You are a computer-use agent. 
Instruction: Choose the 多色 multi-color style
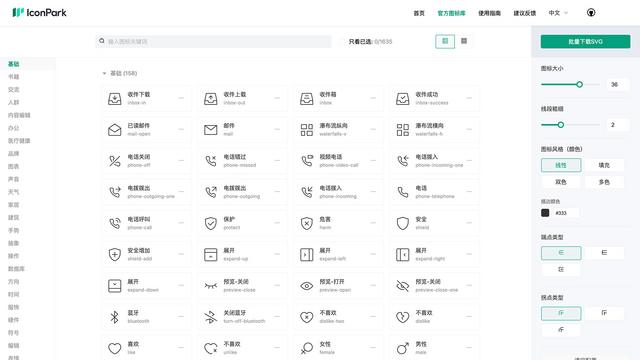[x=604, y=182]
